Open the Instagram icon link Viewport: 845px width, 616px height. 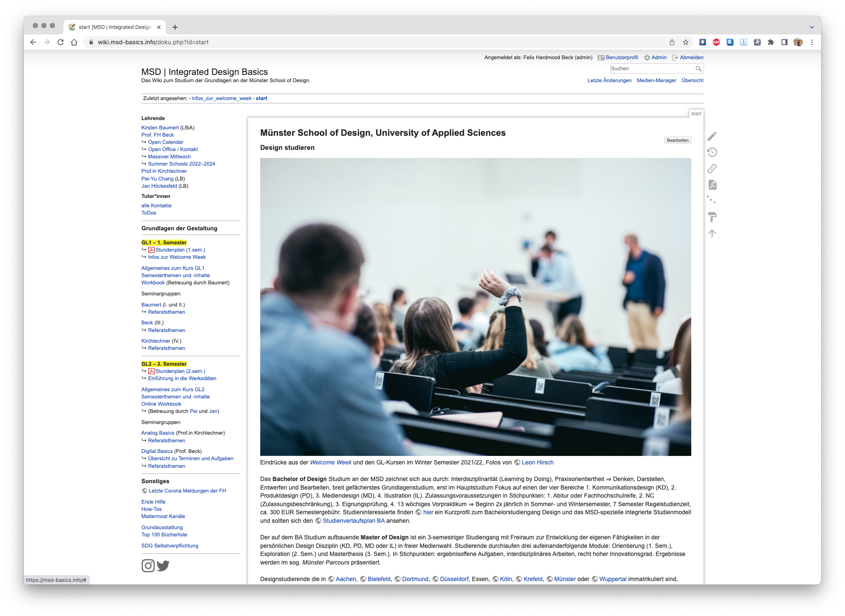148,565
